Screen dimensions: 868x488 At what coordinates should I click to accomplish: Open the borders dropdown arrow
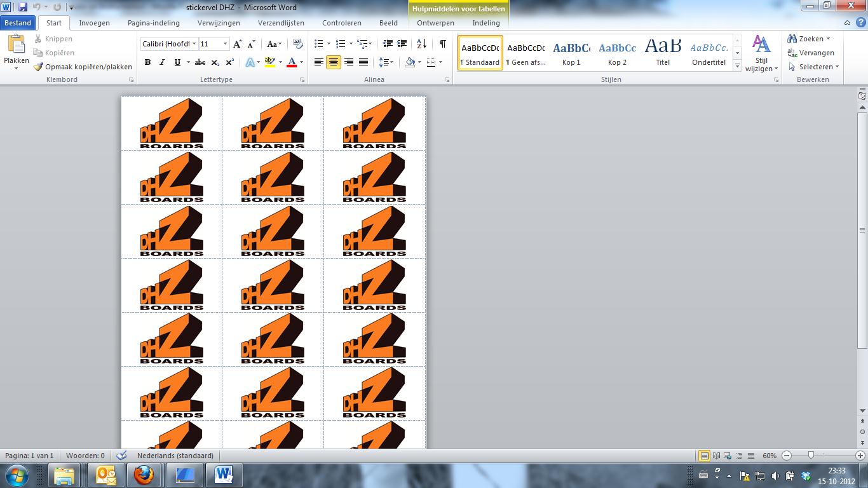click(440, 62)
